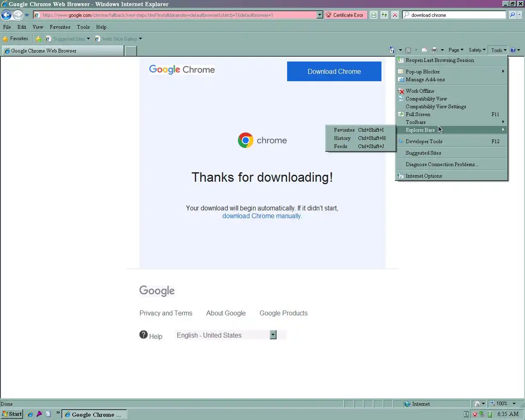Click the Add to Favorites Bar icon
Viewport: 525px width, 420px height.
(39, 39)
